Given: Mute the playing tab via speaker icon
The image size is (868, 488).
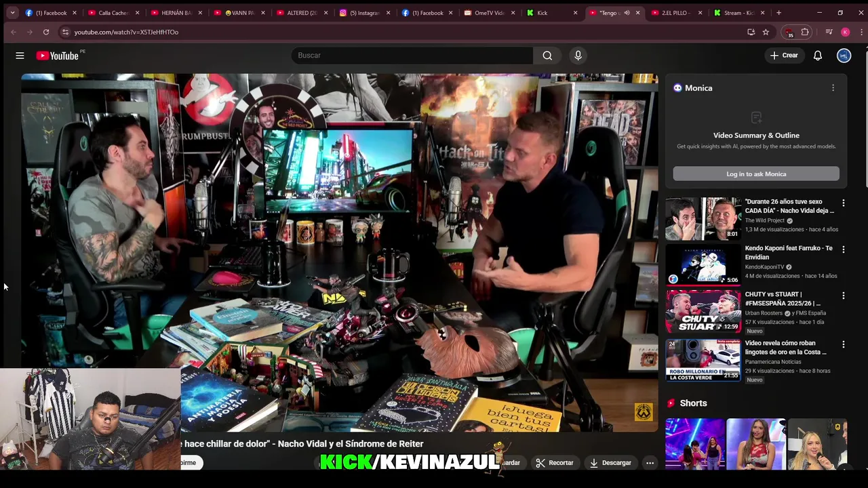Looking at the screenshot, I should tap(627, 13).
